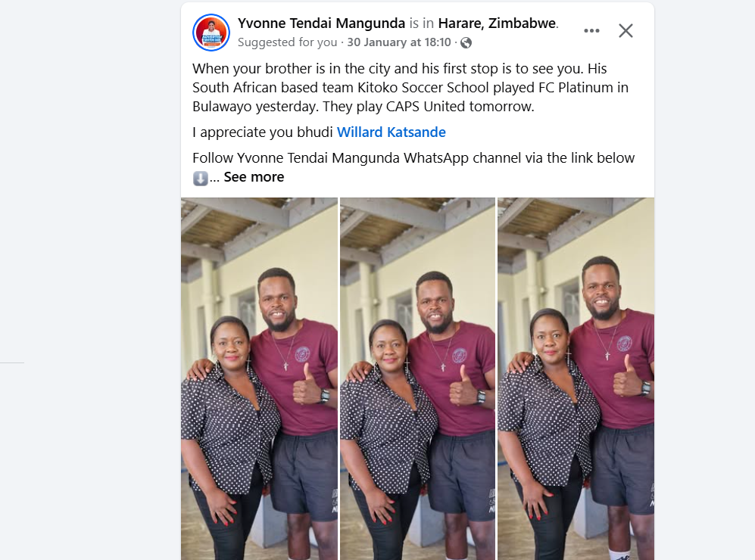Expand post text with See more
The height and width of the screenshot is (560, 755).
pyautogui.click(x=254, y=177)
